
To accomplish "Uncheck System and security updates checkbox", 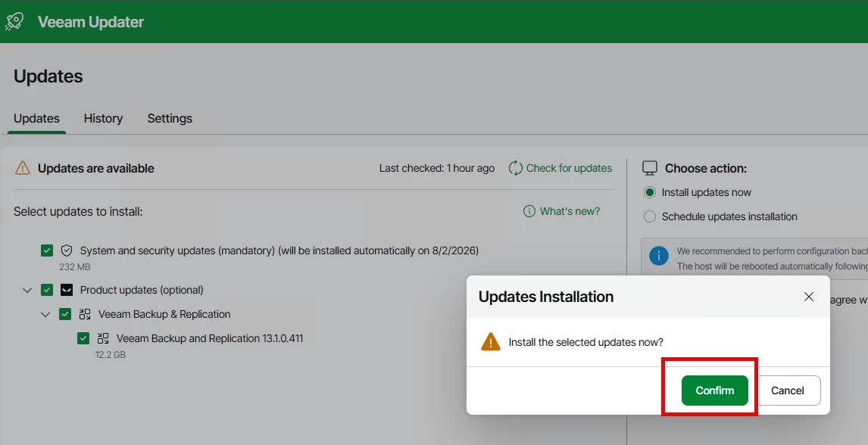I will pyautogui.click(x=47, y=251).
